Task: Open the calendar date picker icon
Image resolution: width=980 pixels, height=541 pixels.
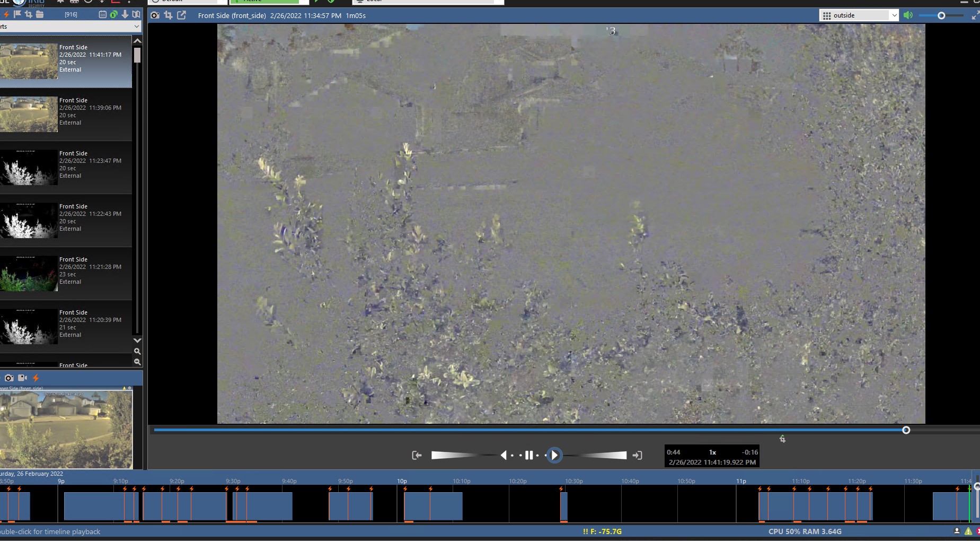Action: coord(103,14)
